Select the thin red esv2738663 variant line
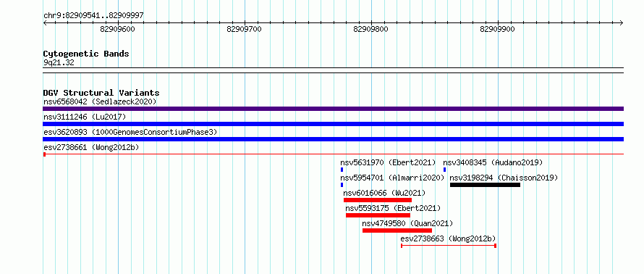Viewport: 644px width, 274px height. tap(449, 246)
